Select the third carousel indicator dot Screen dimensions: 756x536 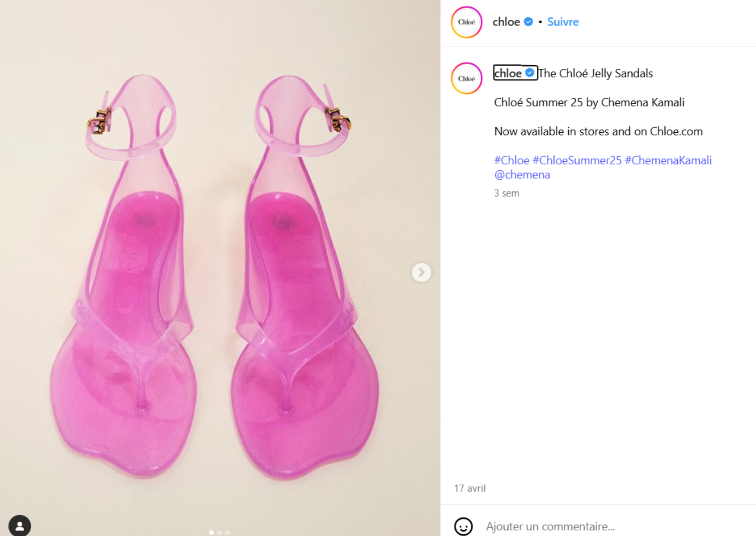[x=227, y=533]
